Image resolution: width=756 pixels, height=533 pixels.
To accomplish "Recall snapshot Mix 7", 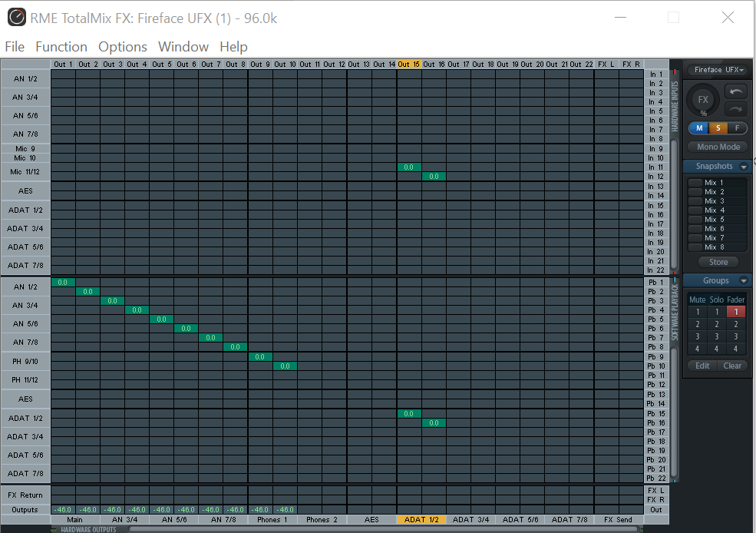I will point(717,237).
